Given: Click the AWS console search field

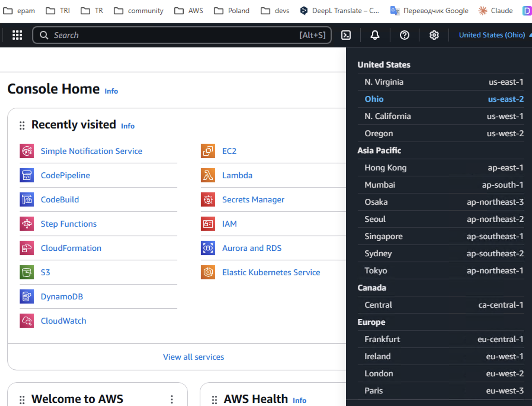Looking at the screenshot, I should tap(182, 35).
